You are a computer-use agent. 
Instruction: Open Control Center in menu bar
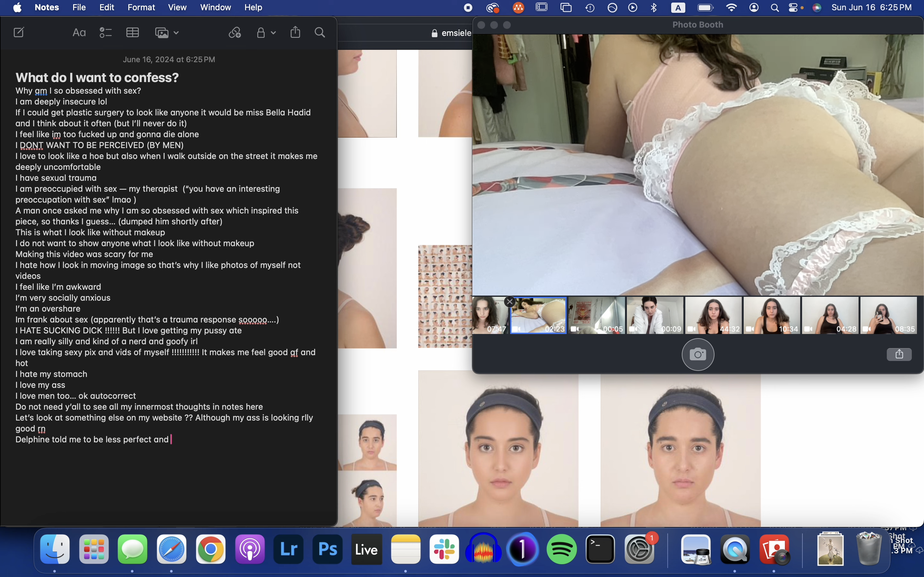793,8
